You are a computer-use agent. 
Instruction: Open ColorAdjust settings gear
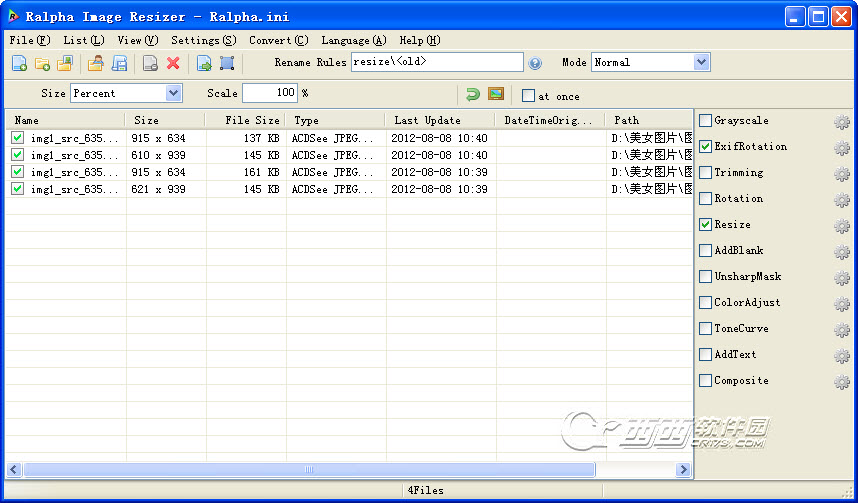842,304
